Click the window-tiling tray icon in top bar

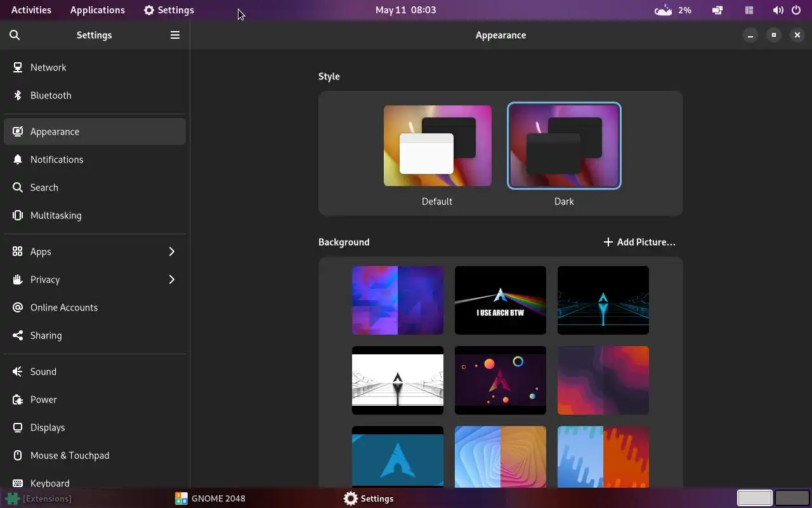point(749,10)
